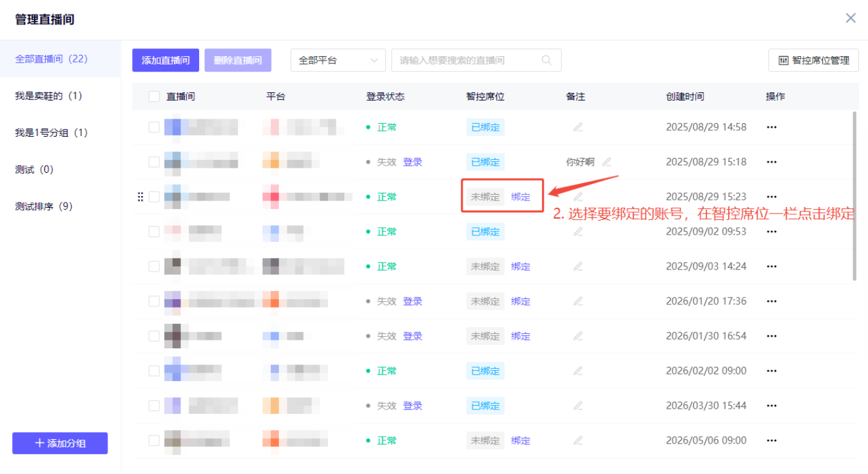The width and height of the screenshot is (868, 474).
Task: Click 绑定 in the 2026/01/30 16:54 row
Action: tap(521, 336)
